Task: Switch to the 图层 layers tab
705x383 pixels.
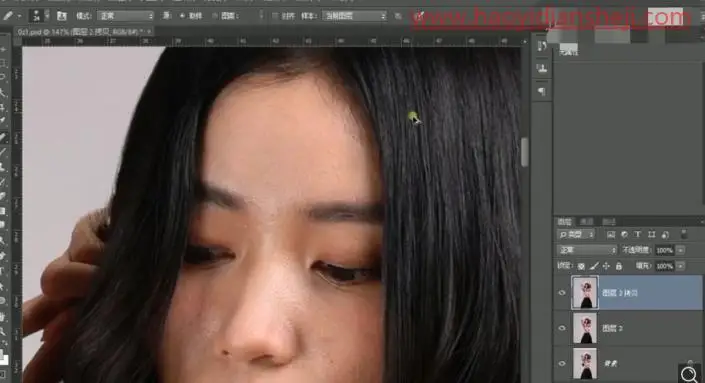Action: (565, 222)
